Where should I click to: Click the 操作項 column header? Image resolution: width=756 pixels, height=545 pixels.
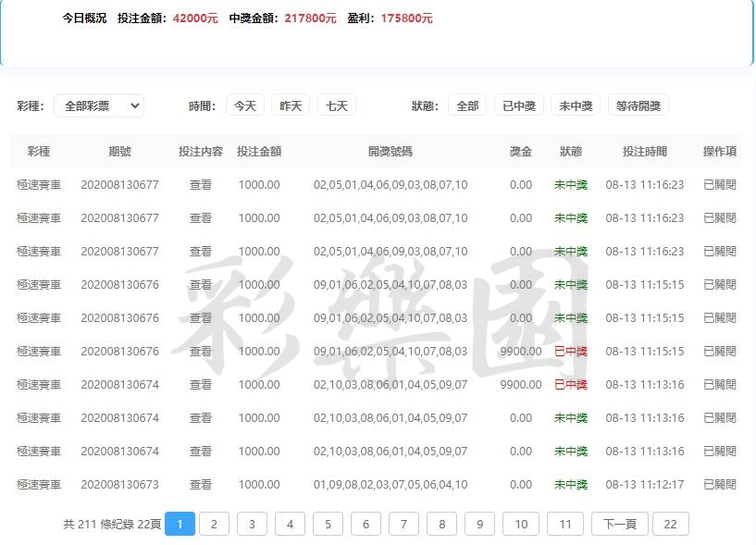pos(719,152)
